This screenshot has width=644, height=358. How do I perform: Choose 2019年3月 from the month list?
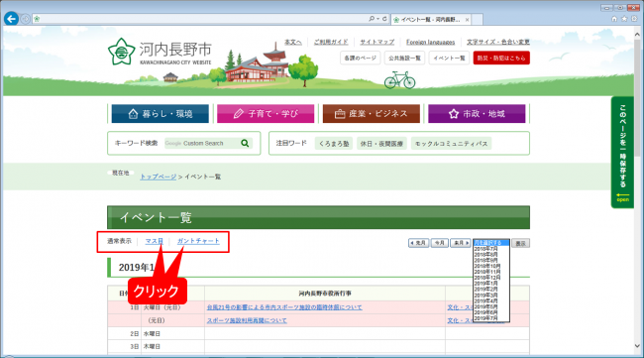click(x=491, y=296)
